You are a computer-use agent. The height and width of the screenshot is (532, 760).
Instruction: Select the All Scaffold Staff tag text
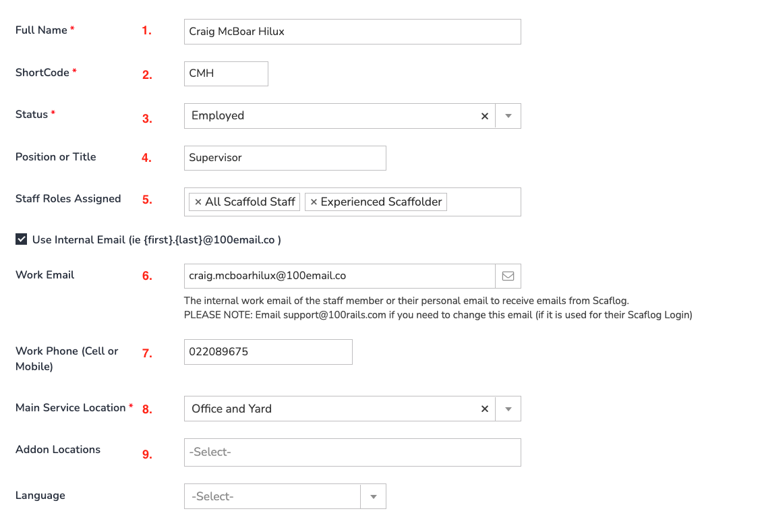coord(250,202)
